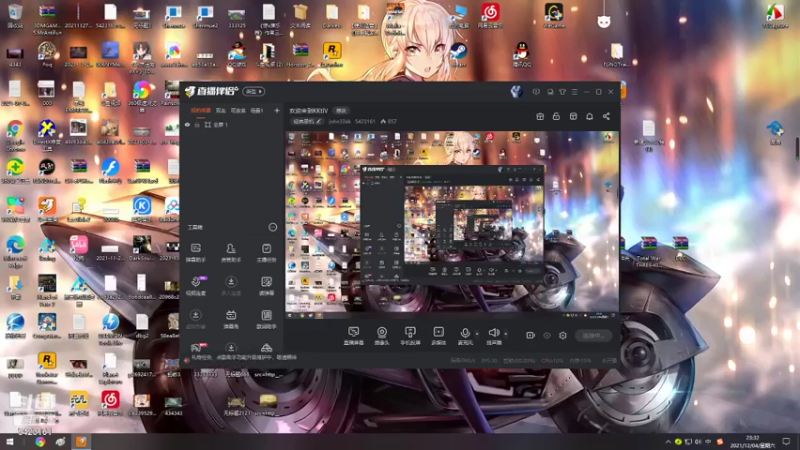Viewport: 800px width, 450px height.
Task: Expand the speaker options arrow
Action: coord(506,334)
